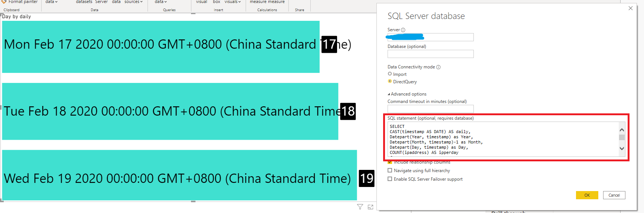Click the SQL statement (optional, requires database) label
This screenshot has height=213, width=644.
(430, 118)
